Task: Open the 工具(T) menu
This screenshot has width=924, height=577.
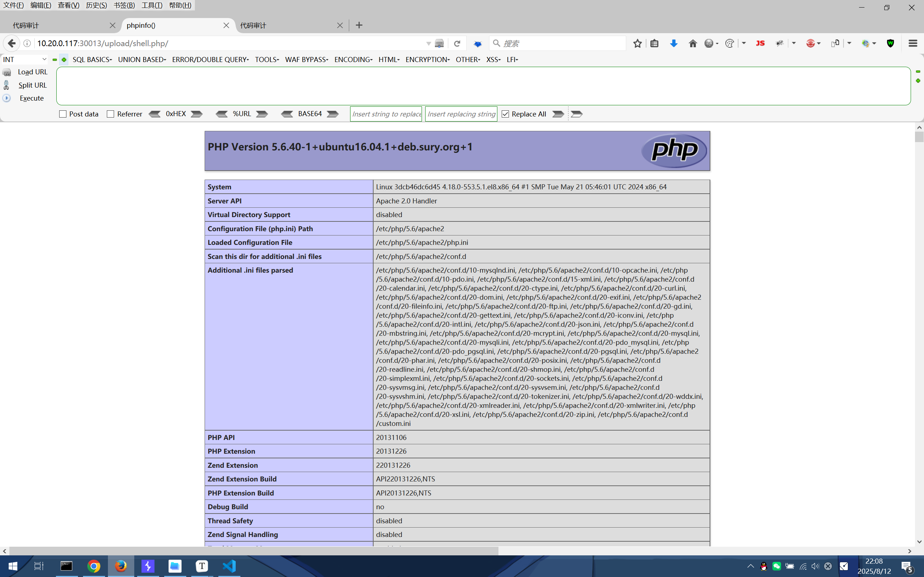Action: (152, 5)
